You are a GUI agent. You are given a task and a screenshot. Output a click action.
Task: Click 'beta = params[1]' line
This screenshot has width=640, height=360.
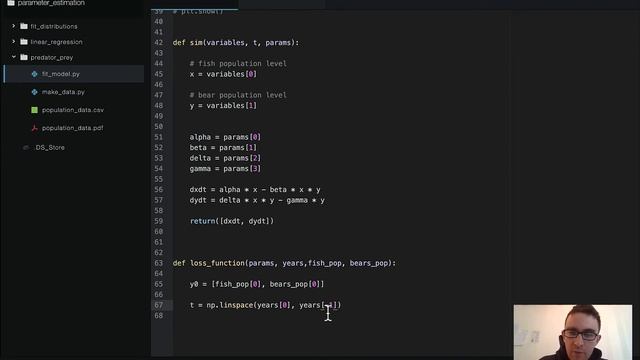point(223,147)
